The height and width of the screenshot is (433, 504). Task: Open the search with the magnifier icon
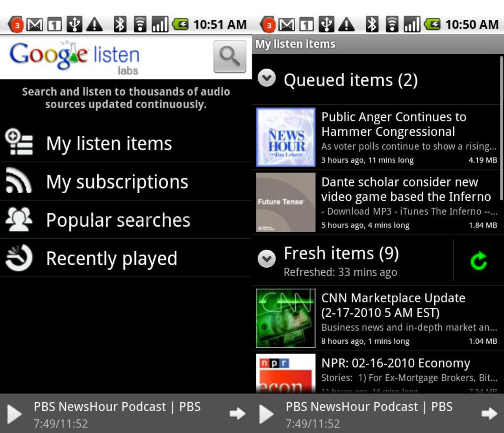pyautogui.click(x=230, y=57)
